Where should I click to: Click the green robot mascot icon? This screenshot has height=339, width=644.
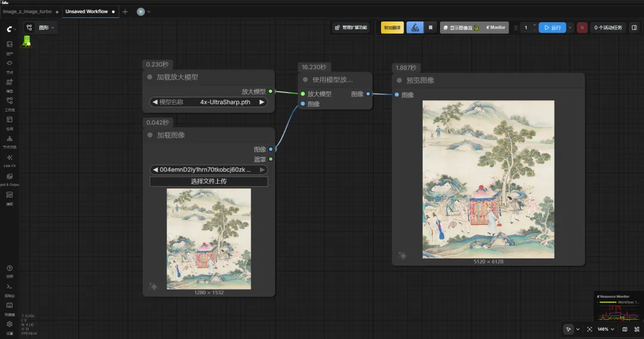[27, 41]
